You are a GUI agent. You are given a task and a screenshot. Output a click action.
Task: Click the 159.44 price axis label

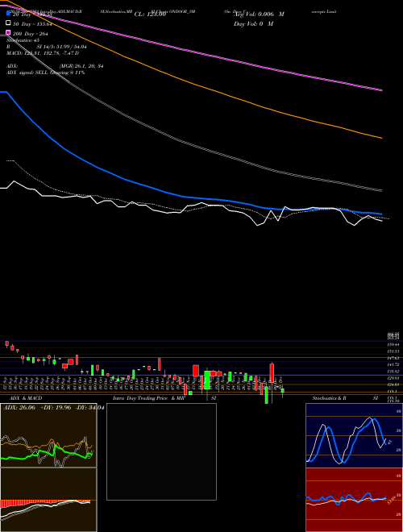393,344
